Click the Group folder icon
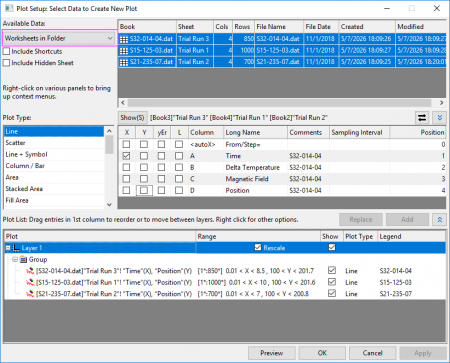Screen dimensions: 450x363 pyautogui.click(x=23, y=259)
